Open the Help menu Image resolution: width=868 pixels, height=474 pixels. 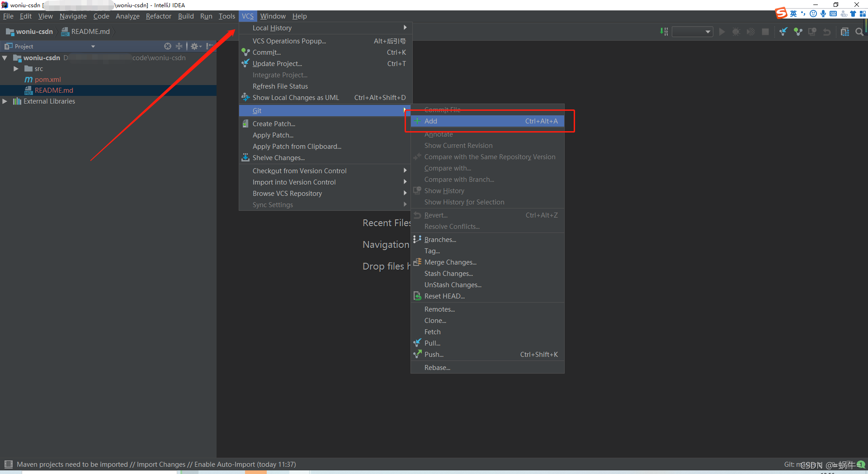pyautogui.click(x=300, y=16)
